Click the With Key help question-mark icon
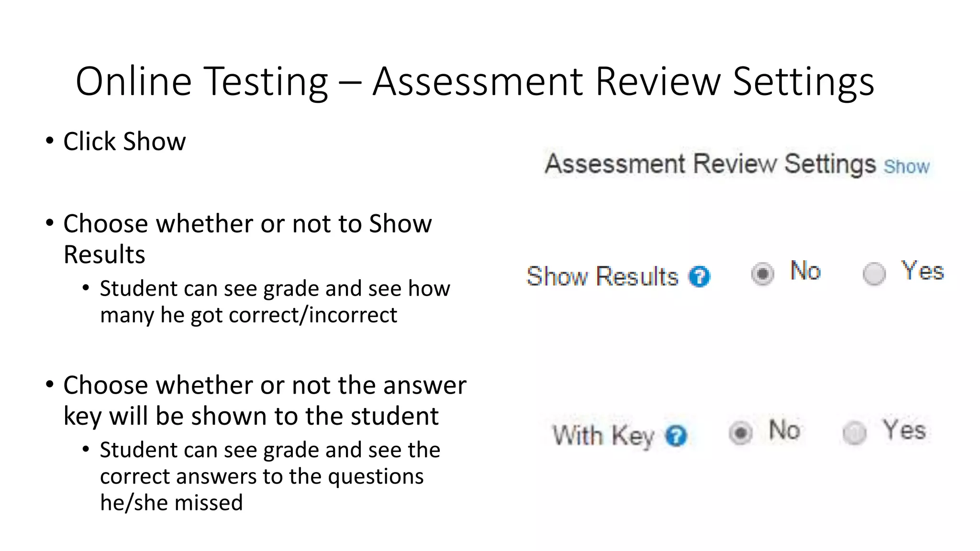This screenshot has width=980, height=551. point(676,436)
